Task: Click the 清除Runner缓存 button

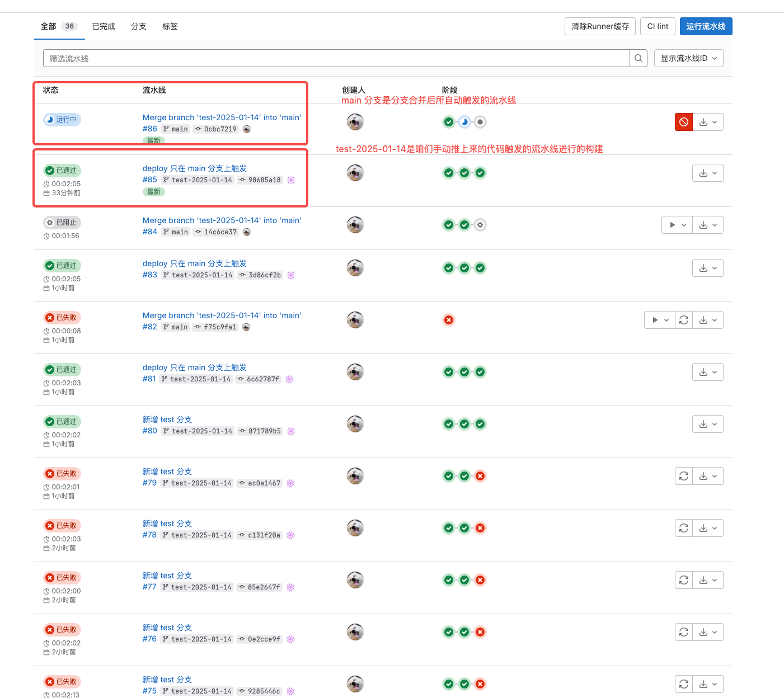Action: pyautogui.click(x=600, y=26)
